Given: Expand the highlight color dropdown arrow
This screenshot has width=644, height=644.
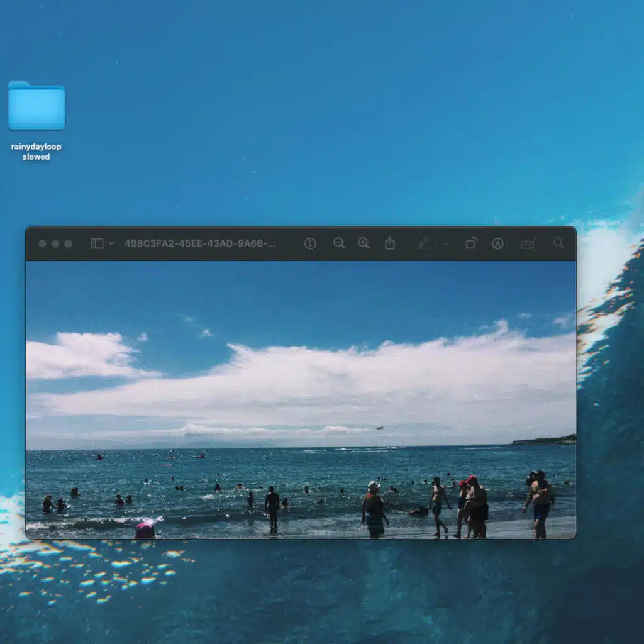Looking at the screenshot, I should tap(445, 243).
